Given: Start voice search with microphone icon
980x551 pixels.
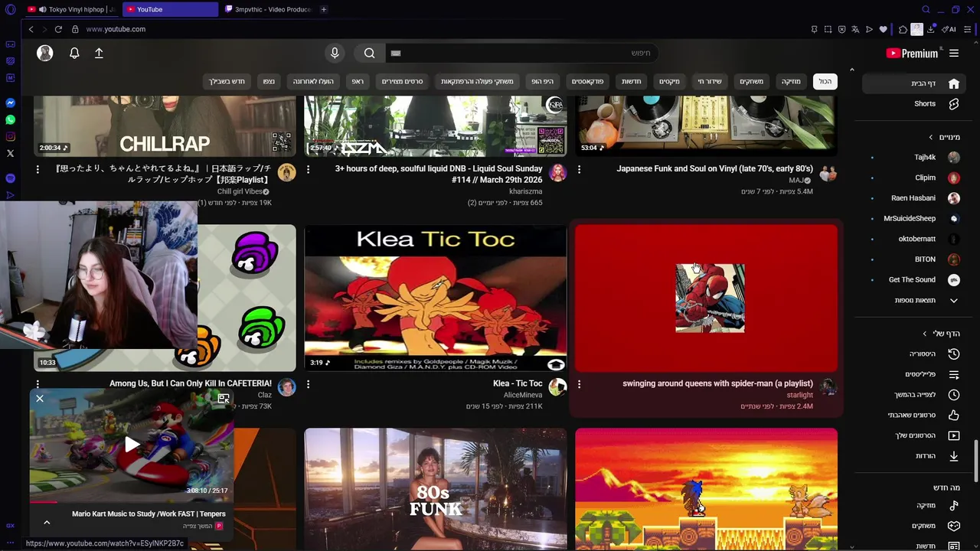Looking at the screenshot, I should pos(335,53).
